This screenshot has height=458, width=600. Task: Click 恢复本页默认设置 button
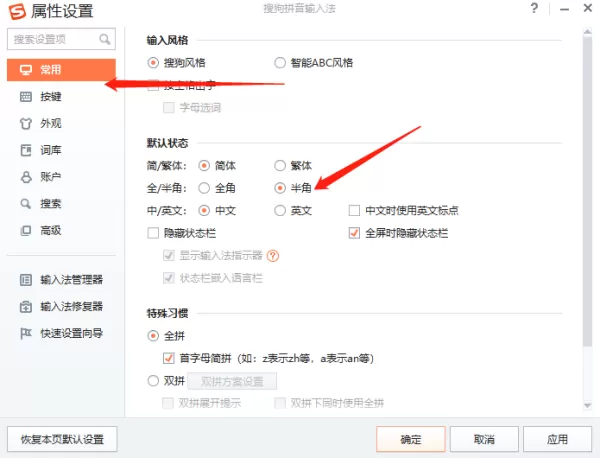[62, 439]
